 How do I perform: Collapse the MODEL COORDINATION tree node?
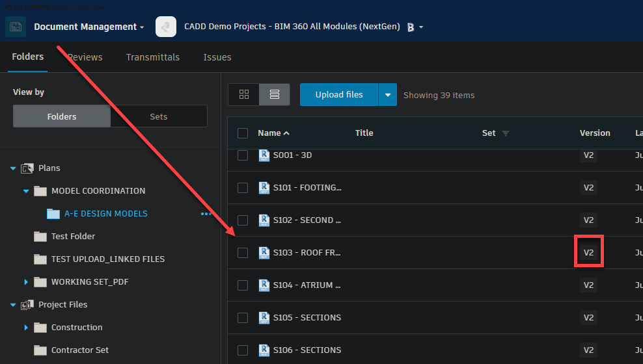pyautogui.click(x=26, y=191)
